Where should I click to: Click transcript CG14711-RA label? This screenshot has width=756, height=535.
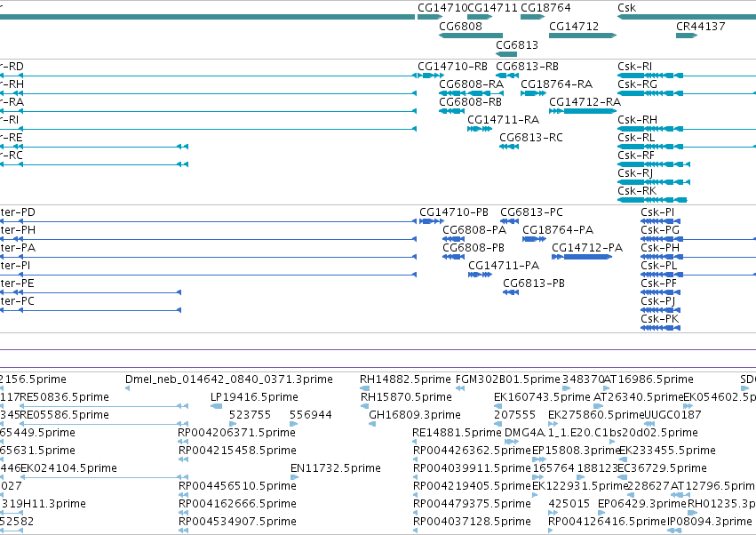click(503, 120)
